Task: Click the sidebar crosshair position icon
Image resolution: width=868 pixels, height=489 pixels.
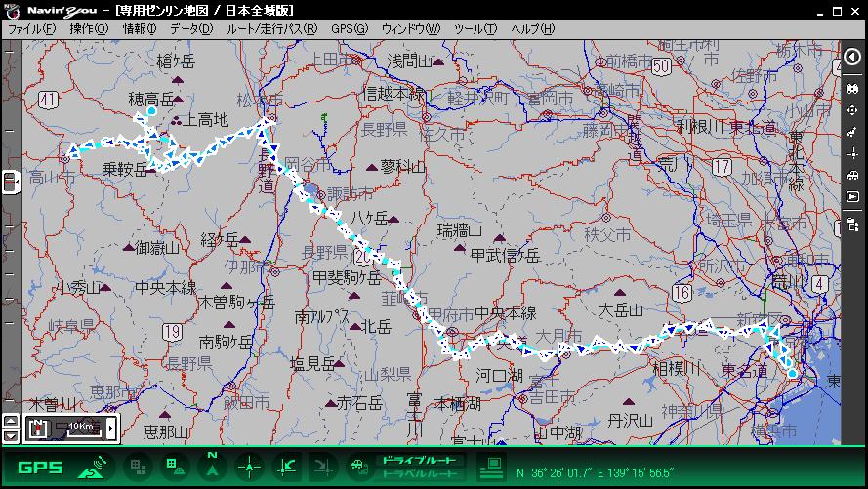Action: 852,153
